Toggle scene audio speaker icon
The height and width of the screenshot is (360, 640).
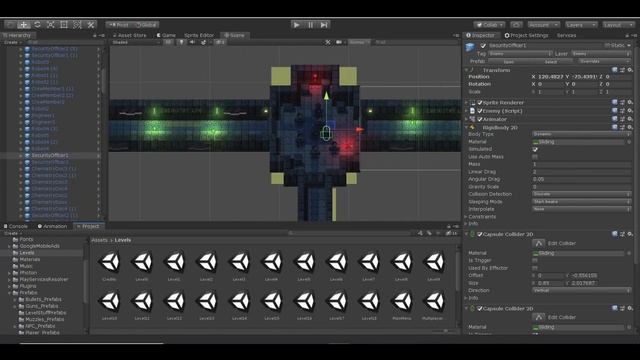pyautogui.click(x=192, y=42)
